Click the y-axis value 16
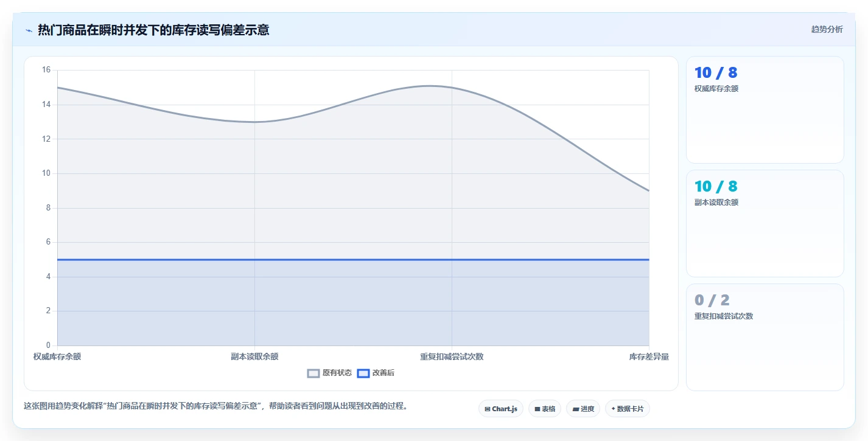 point(46,70)
